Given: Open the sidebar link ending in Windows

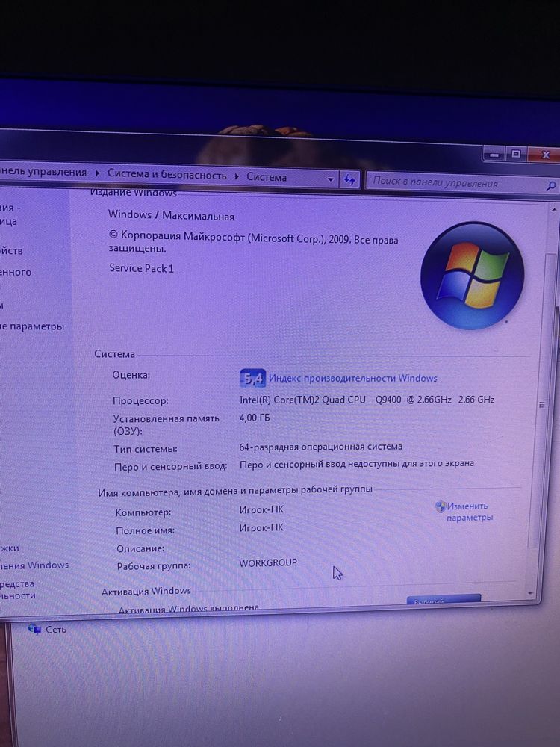Looking at the screenshot, I should point(34,565).
